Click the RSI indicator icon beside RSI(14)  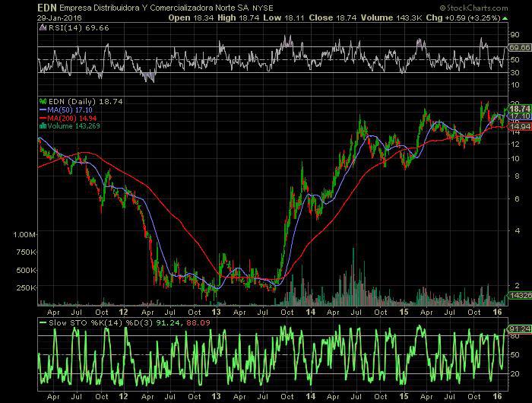pyautogui.click(x=43, y=27)
